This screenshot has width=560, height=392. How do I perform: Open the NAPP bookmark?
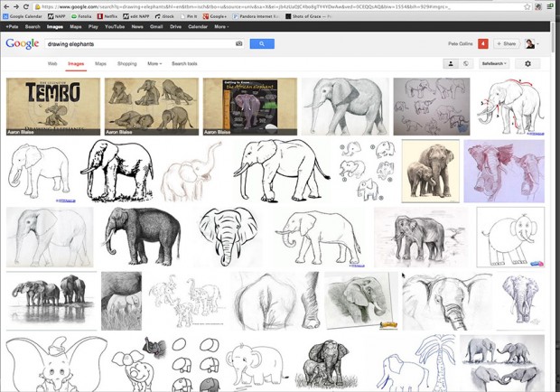click(57, 16)
